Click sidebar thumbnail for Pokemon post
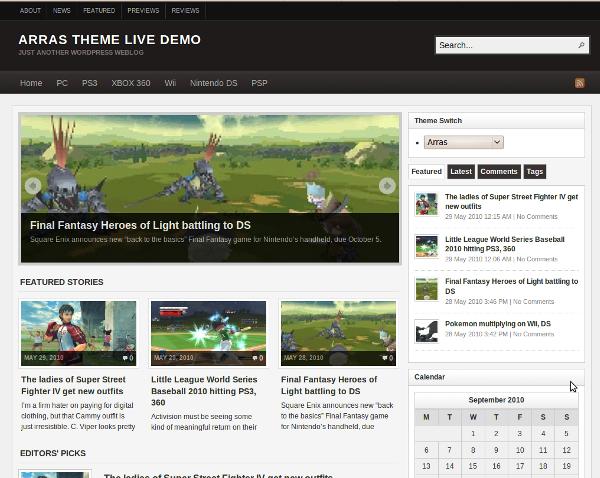This screenshot has width=600, height=478. [x=427, y=331]
